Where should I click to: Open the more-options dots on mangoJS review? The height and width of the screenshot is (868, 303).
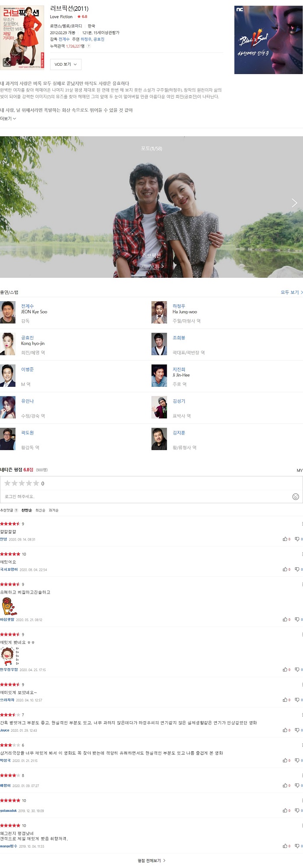point(302,826)
